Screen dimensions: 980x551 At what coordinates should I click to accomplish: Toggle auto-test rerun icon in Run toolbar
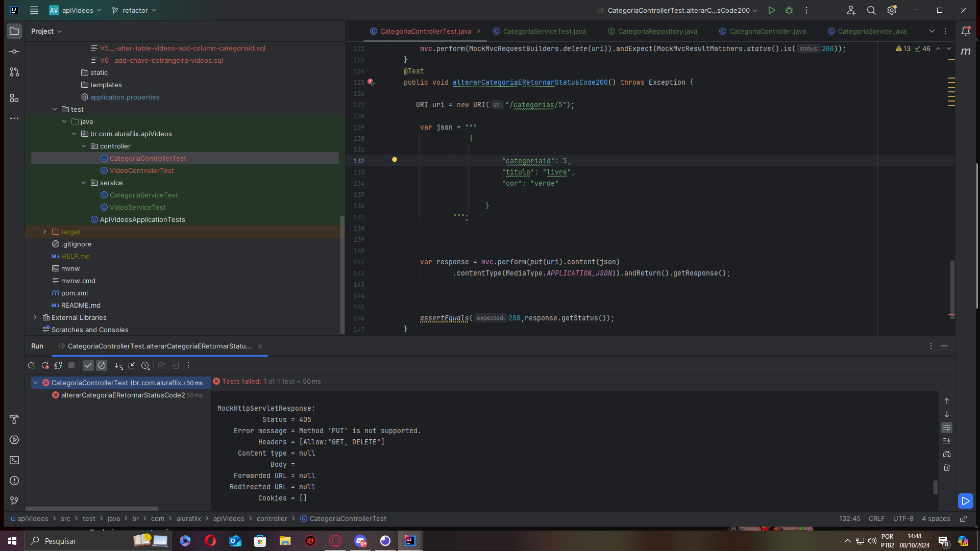click(58, 365)
